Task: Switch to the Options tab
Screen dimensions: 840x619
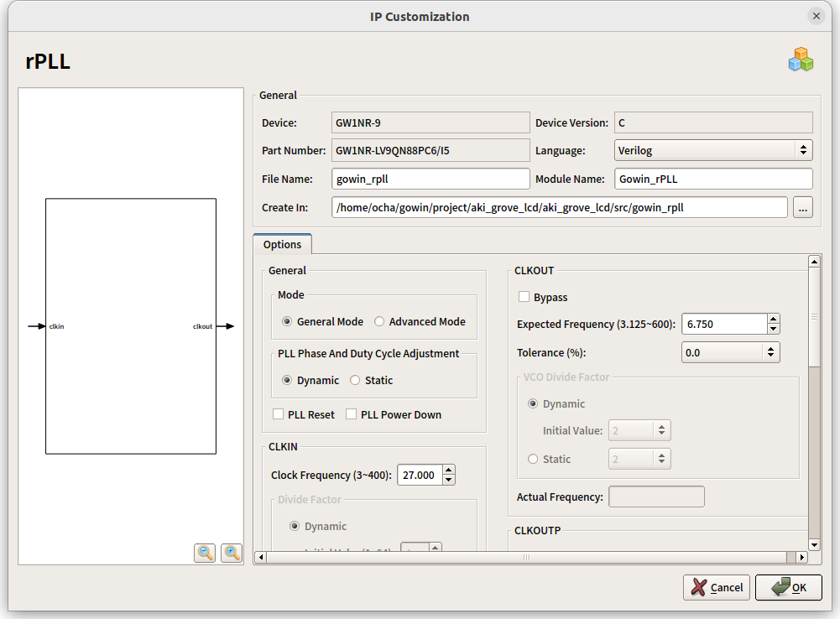Action: coord(282,244)
